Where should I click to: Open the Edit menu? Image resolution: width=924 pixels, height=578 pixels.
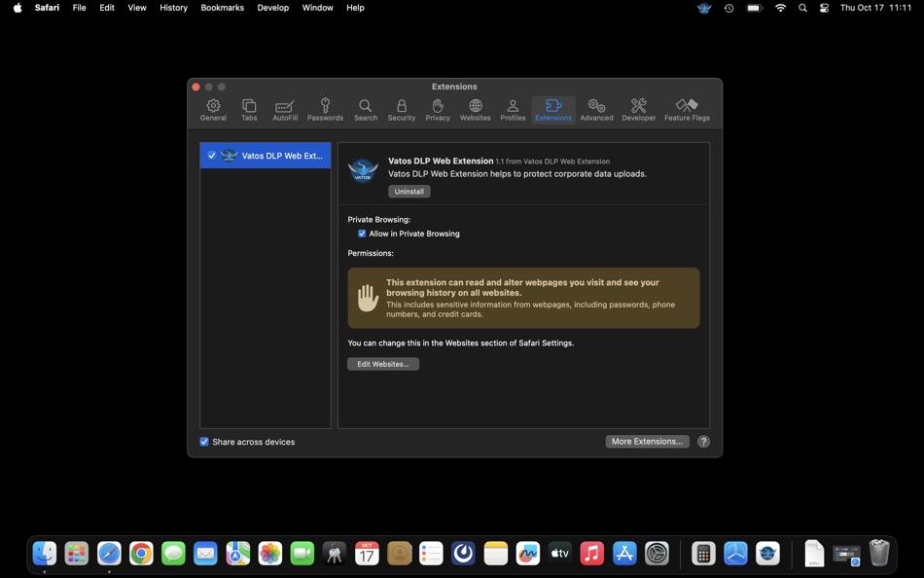coord(107,8)
